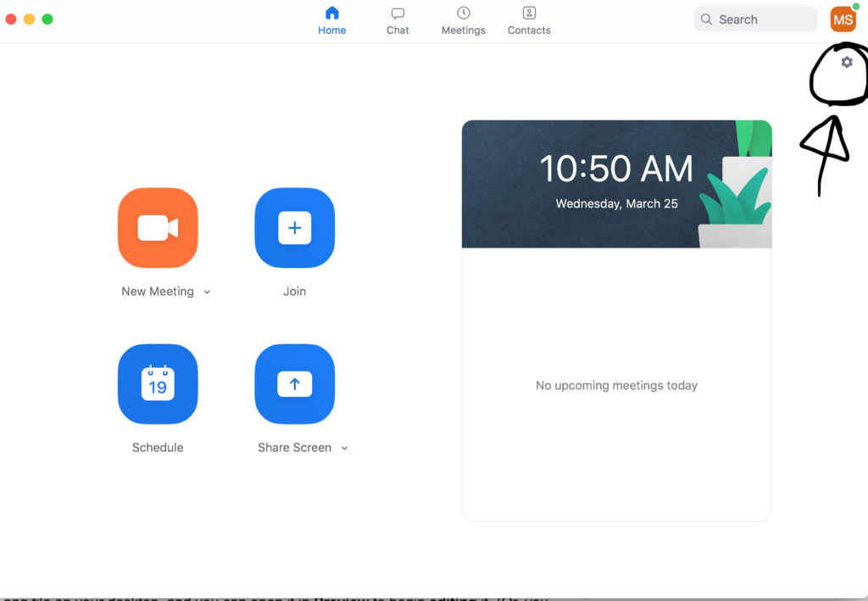This screenshot has height=601, width=868.
Task: Click the No upcoming meetings today text
Action: [x=617, y=385]
